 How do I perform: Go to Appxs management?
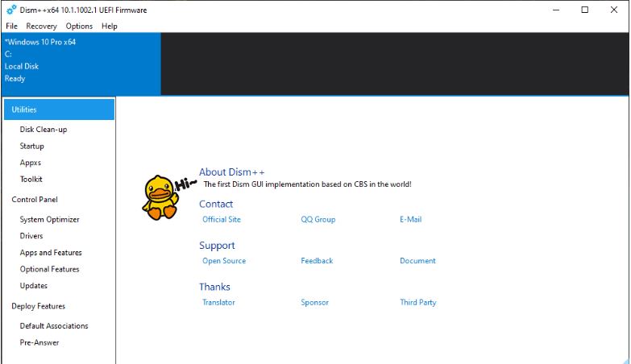click(31, 163)
